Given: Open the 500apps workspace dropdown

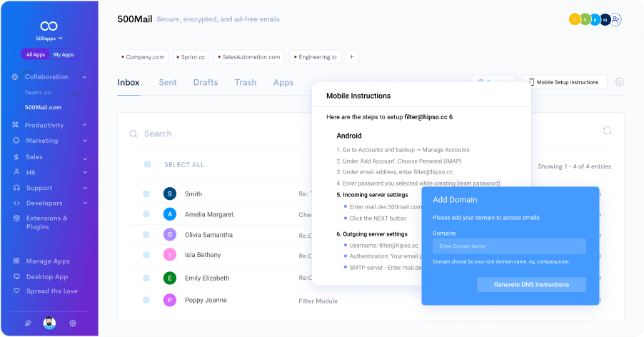Looking at the screenshot, I should click(49, 38).
